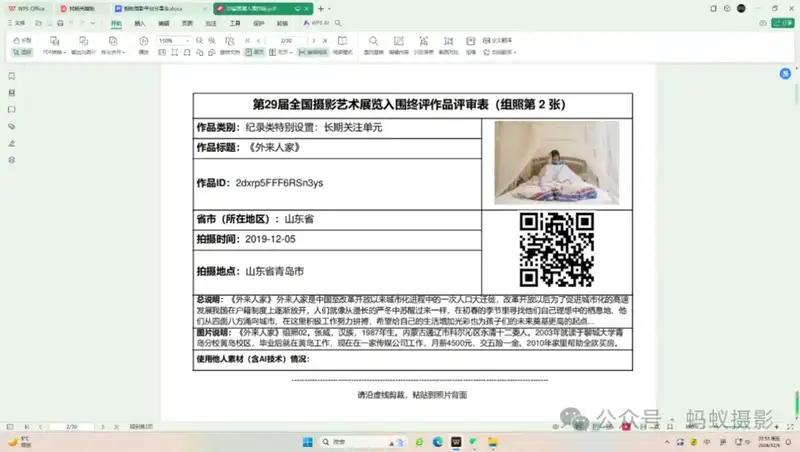Switch to the Edit ribbon tab
The width and height of the screenshot is (800, 452).
pos(163,23)
